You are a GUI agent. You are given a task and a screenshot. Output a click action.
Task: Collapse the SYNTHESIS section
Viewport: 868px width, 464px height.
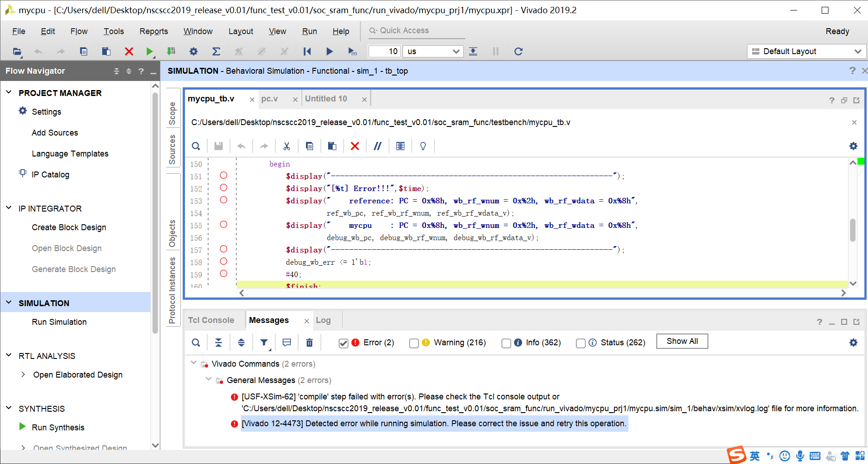coord(9,408)
